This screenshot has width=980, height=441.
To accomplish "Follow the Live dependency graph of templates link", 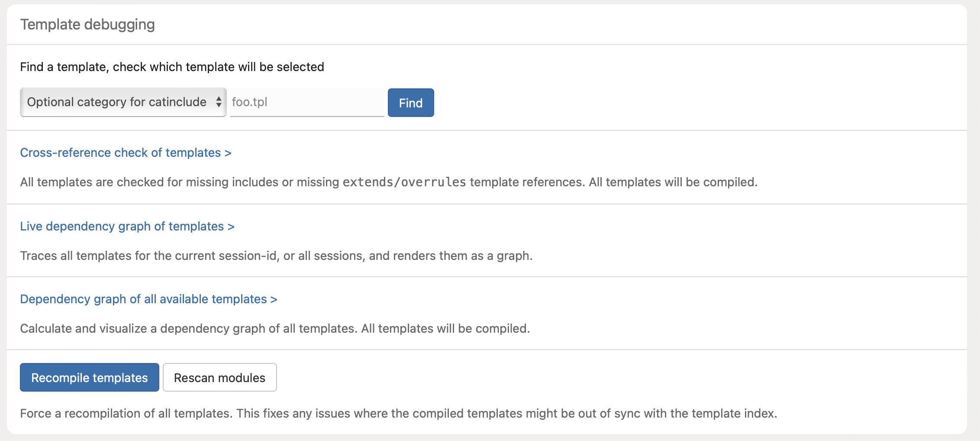I will [122, 227].
